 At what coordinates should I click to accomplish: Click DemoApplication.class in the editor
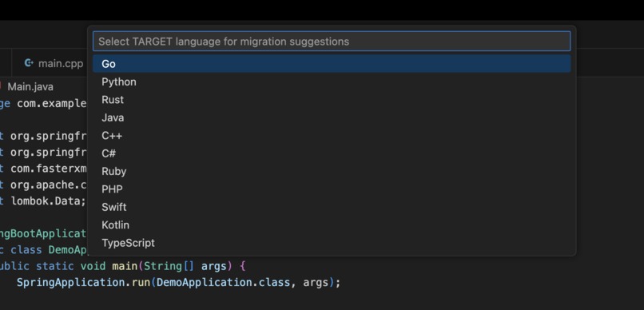[224, 283]
